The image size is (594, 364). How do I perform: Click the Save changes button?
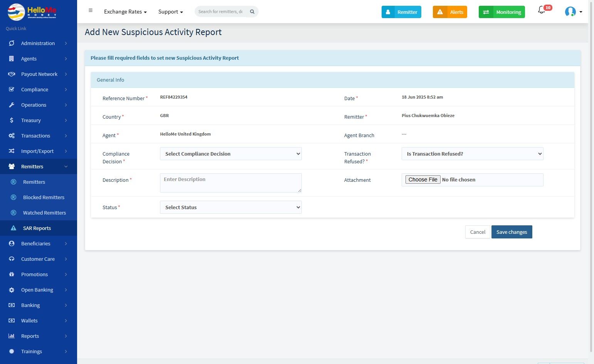(512, 232)
